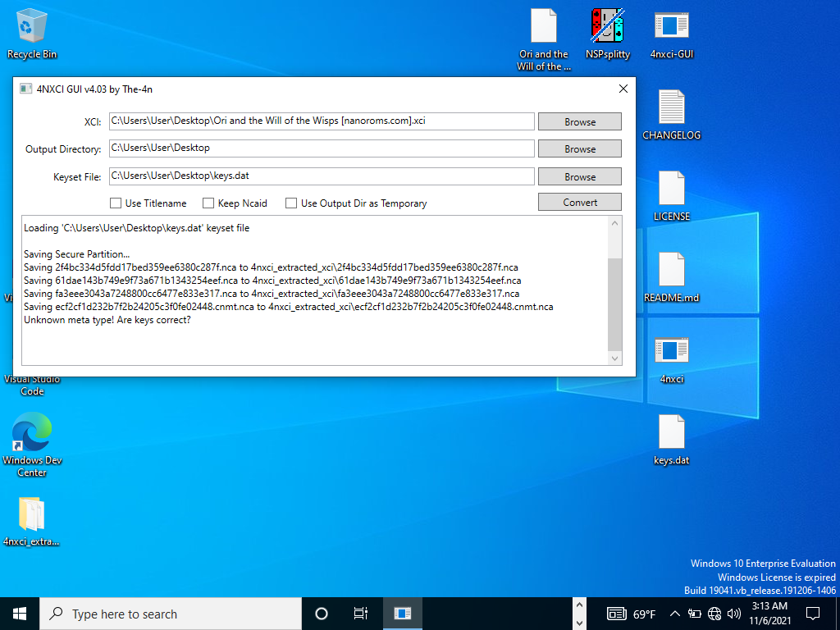The height and width of the screenshot is (630, 840).
Task: Click the taskbar toolbar up scroll arrow
Action: [579, 605]
